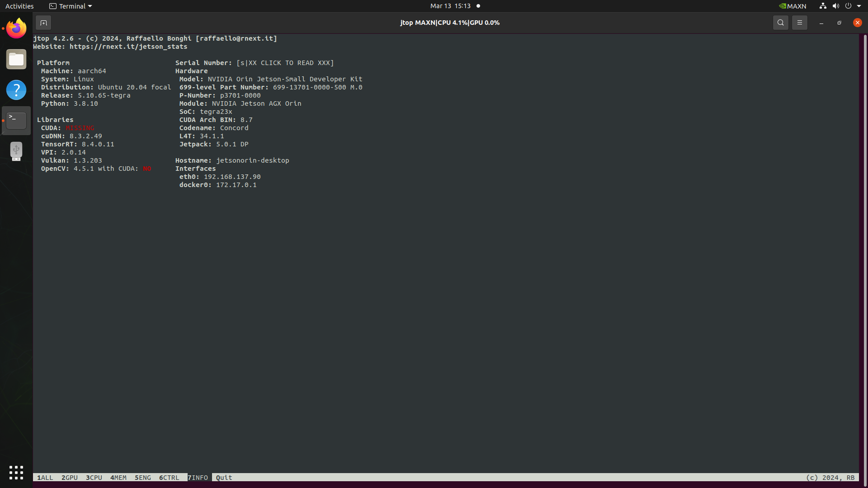Open the USB drive dock icon
Image resolution: width=868 pixels, height=488 pixels.
click(x=16, y=151)
